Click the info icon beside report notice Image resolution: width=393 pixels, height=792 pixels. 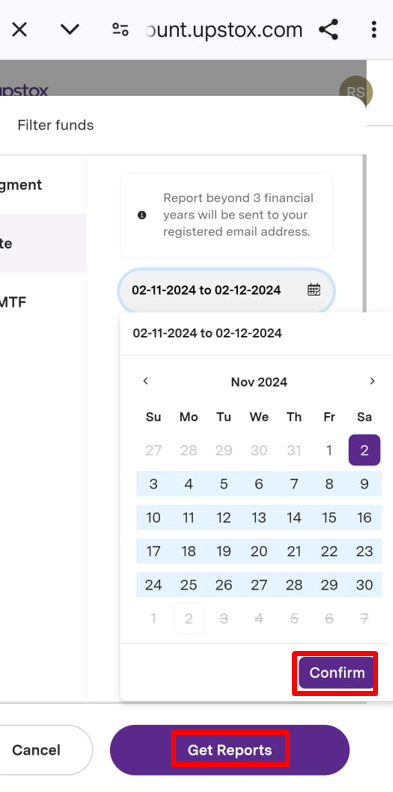tap(142, 215)
